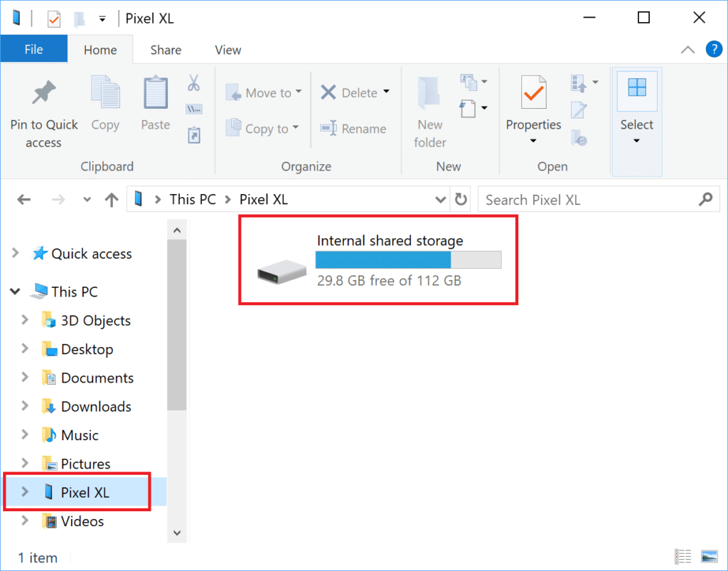
Task: Switch to Details view in status bar
Action: click(683, 556)
